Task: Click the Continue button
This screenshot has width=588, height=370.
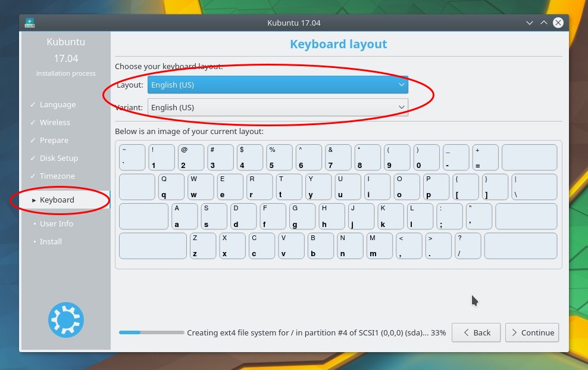Action: point(531,332)
